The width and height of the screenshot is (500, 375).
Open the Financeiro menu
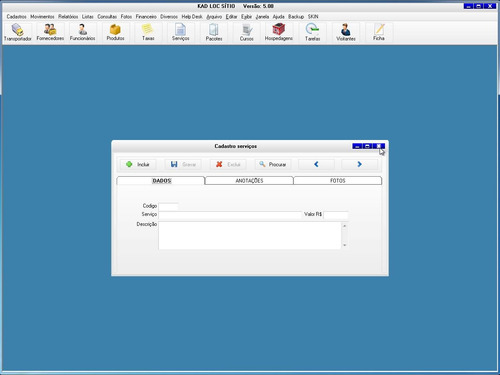pos(146,16)
